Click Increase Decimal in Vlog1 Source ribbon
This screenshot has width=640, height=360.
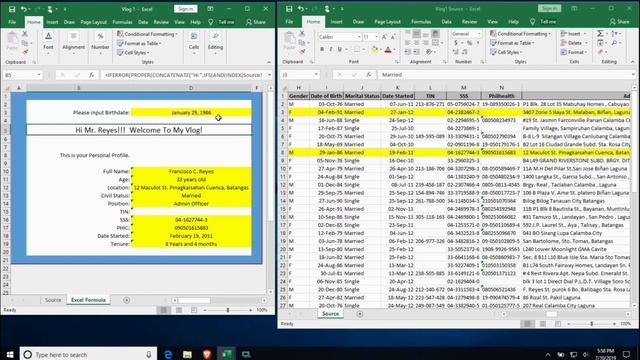point(456,52)
